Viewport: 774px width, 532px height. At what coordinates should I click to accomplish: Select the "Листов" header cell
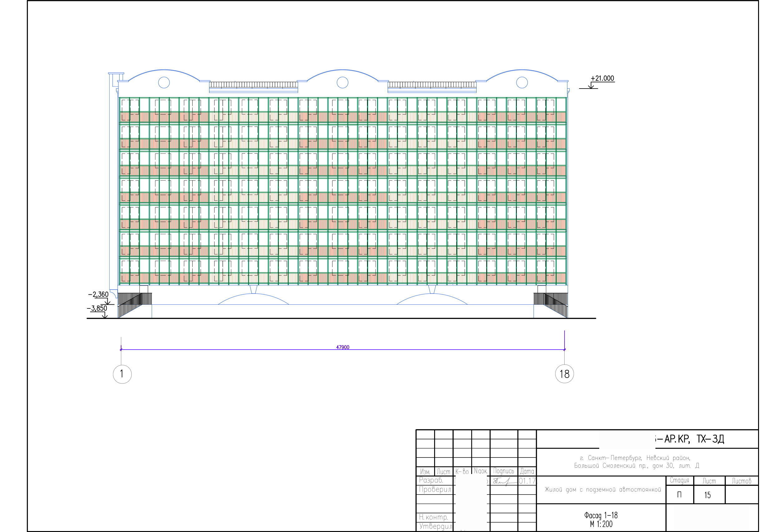coord(741,481)
